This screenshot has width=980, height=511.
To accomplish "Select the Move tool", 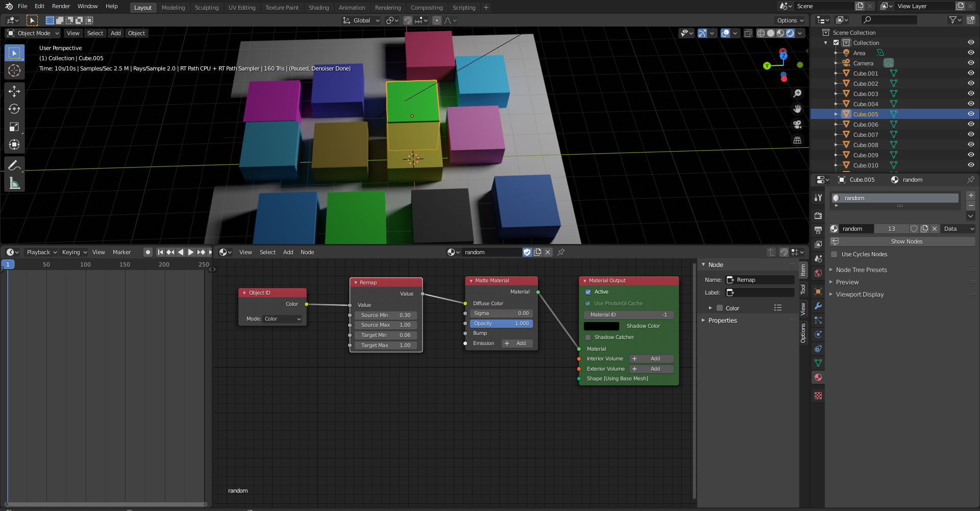I will coord(14,91).
